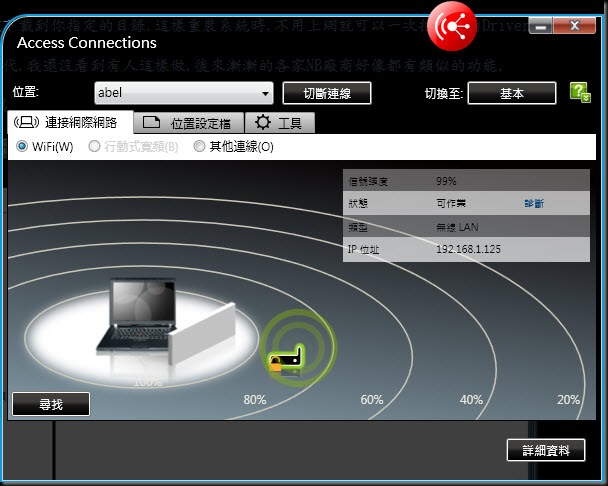This screenshot has width=608, height=486.
Task: Click the 尋找 button
Action: pos(51,404)
